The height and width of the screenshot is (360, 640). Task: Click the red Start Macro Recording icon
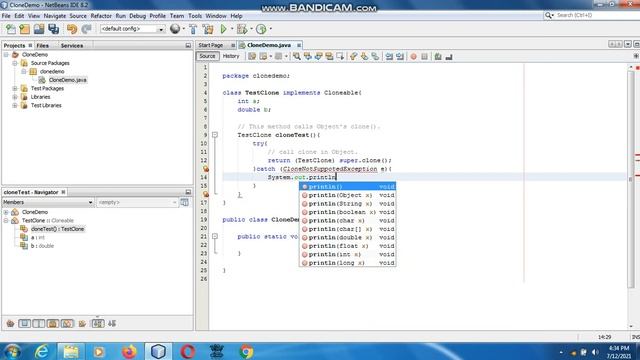[413, 56]
